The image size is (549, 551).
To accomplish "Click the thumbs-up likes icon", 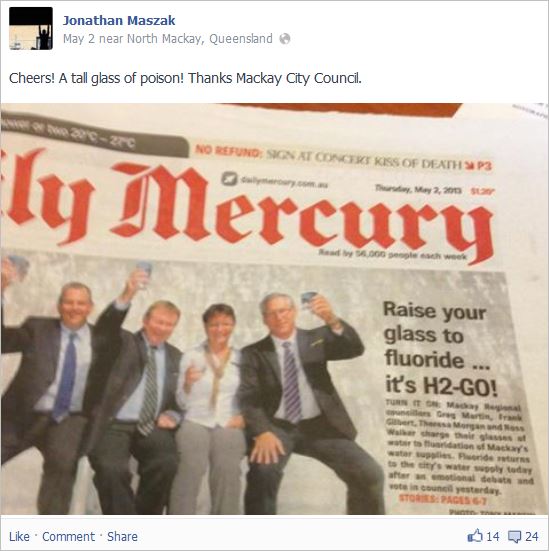I will pyautogui.click(x=475, y=536).
